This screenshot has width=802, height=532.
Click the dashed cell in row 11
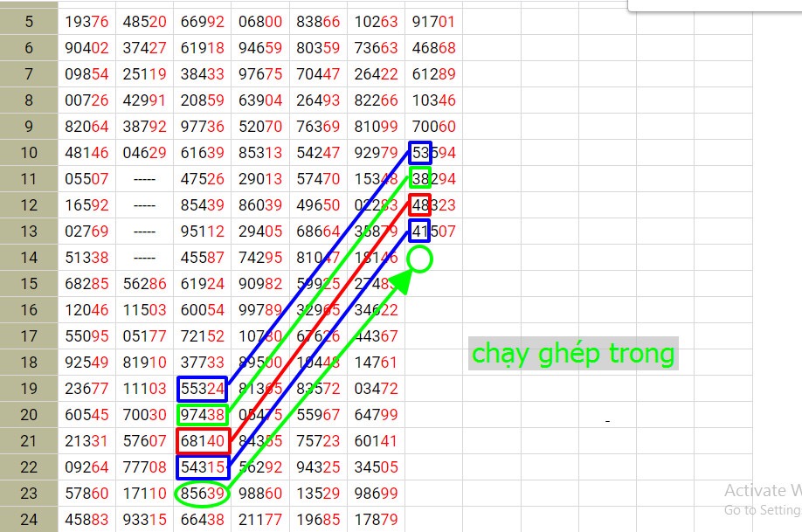point(143,179)
